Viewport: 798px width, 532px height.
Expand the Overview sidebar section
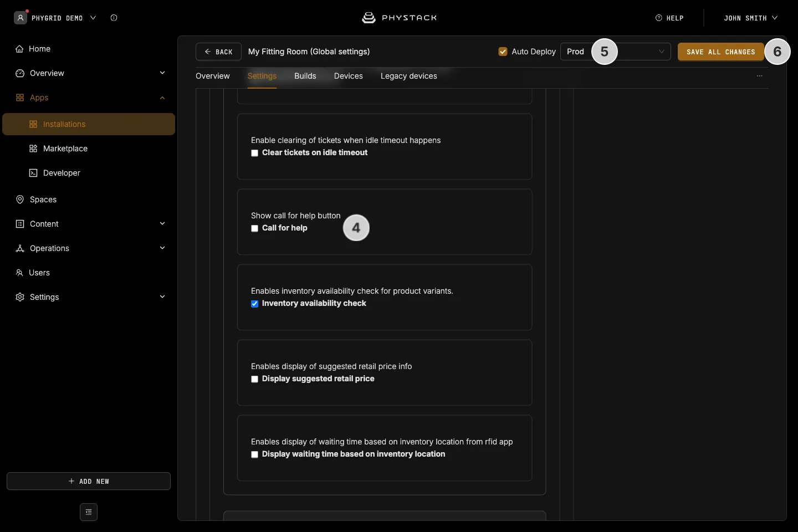coord(162,73)
